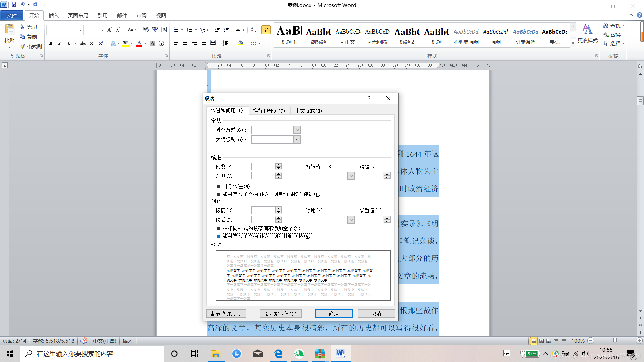The height and width of the screenshot is (362, 644).
Task: Toggle the 对称缩进 checkbox
Action: pyautogui.click(x=218, y=187)
